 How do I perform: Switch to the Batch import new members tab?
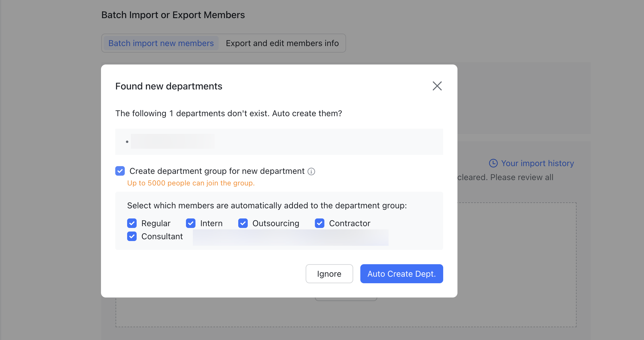click(161, 43)
